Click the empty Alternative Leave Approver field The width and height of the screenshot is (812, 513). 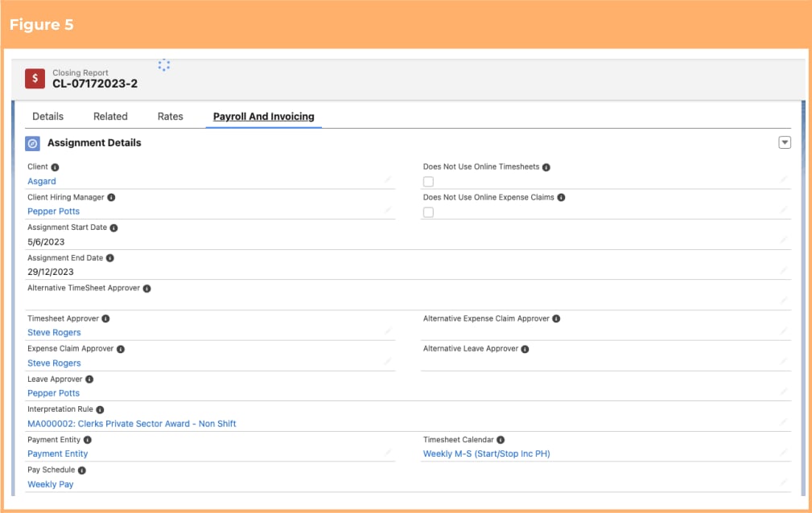pyautogui.click(x=606, y=363)
